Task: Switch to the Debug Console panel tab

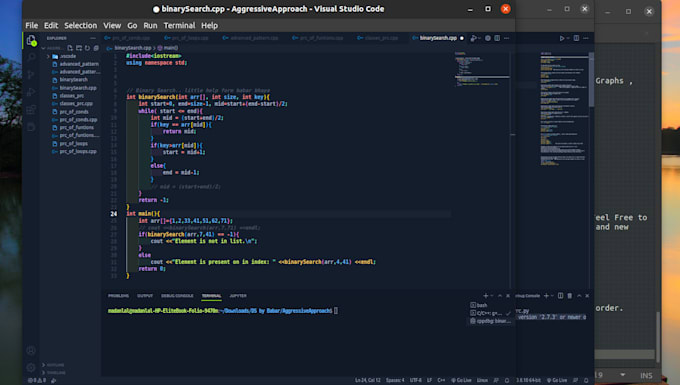Action: [x=177, y=296]
